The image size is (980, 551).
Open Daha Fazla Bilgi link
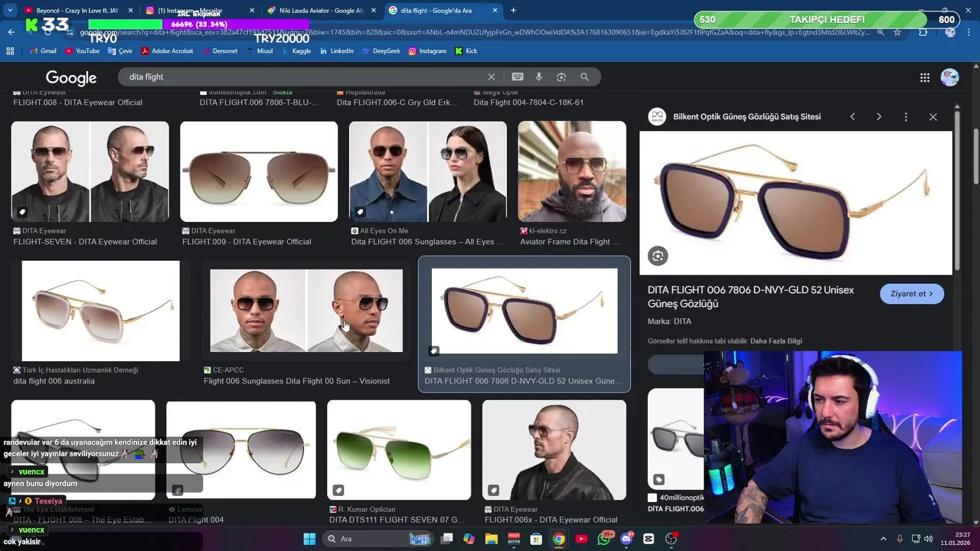click(x=776, y=341)
